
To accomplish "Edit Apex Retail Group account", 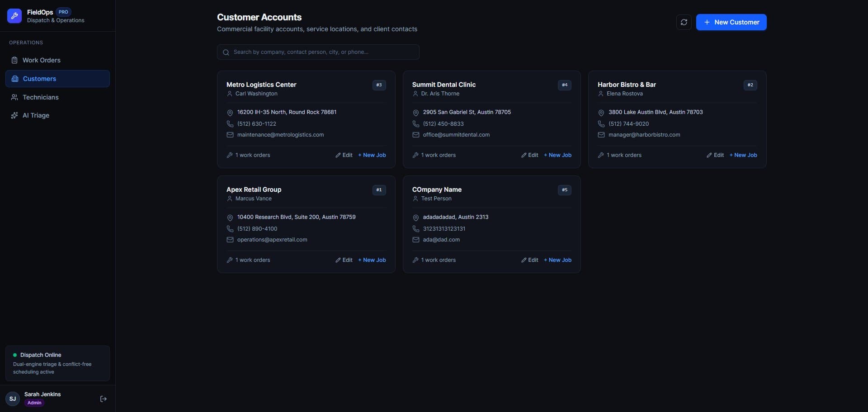I will 344,260.
